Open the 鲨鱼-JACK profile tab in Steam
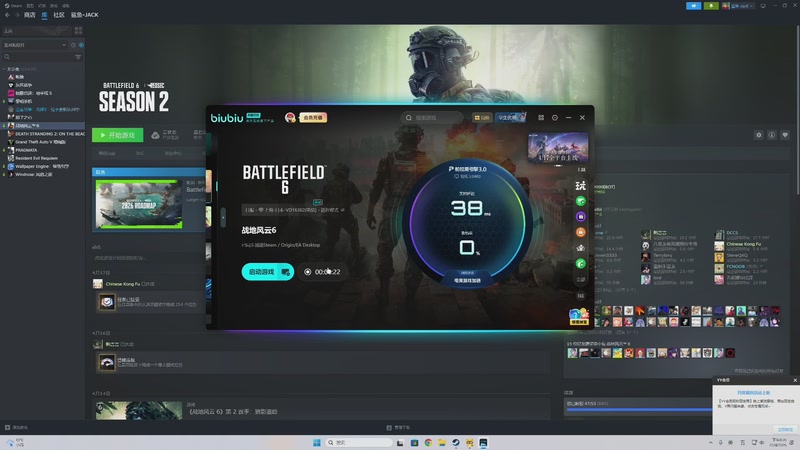The width and height of the screenshot is (800, 450). pos(85,15)
